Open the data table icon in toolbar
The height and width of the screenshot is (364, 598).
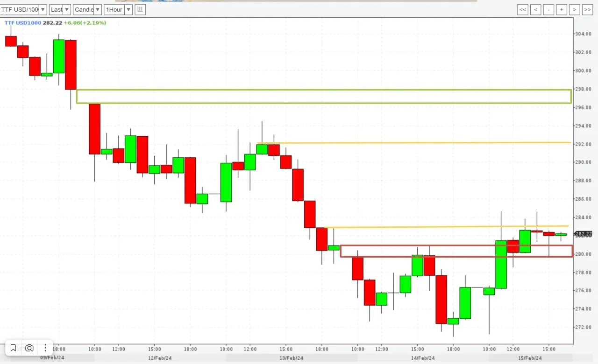[140, 9]
